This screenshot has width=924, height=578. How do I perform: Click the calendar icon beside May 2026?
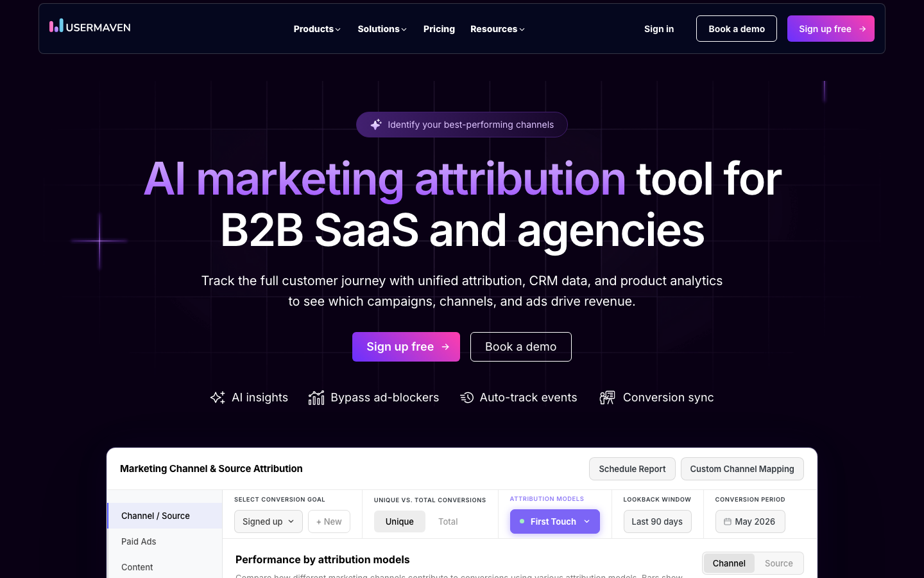pyautogui.click(x=728, y=521)
